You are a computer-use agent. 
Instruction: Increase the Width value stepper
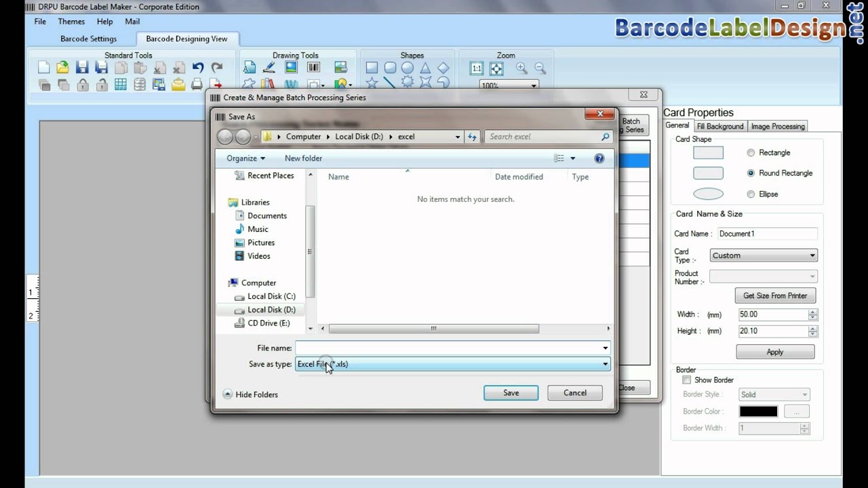click(813, 312)
